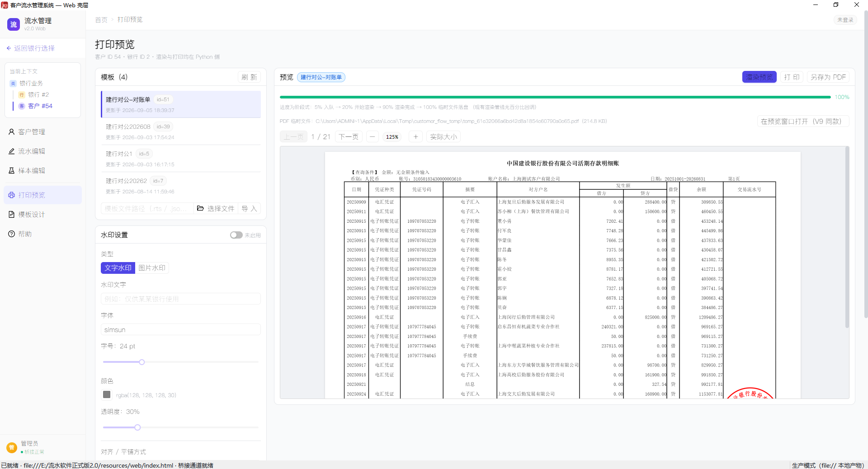The image size is (868, 469).
Task: Click the 字号 font size slider handle
Action: coord(142,362)
